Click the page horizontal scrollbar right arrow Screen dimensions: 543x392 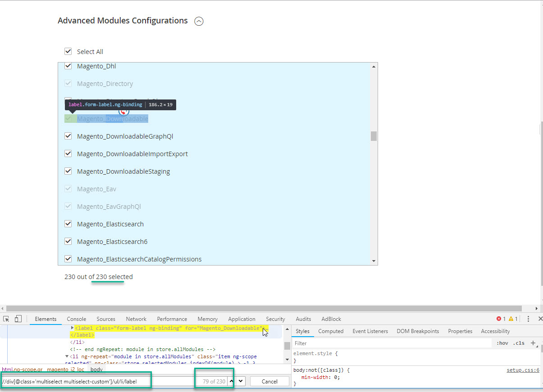click(x=536, y=308)
